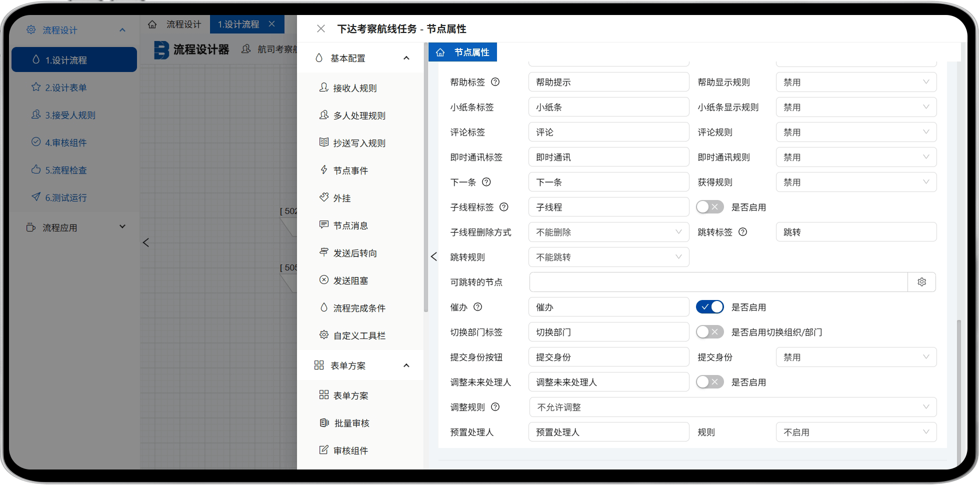980x485 pixels.
Task: Click the collapse arrow left of the properties form
Action: coord(433,256)
